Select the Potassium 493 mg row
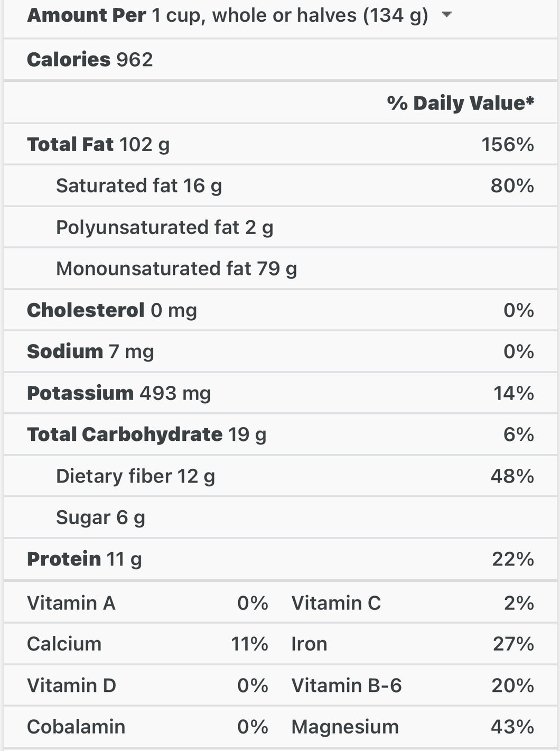The height and width of the screenshot is (751, 560). [281, 393]
